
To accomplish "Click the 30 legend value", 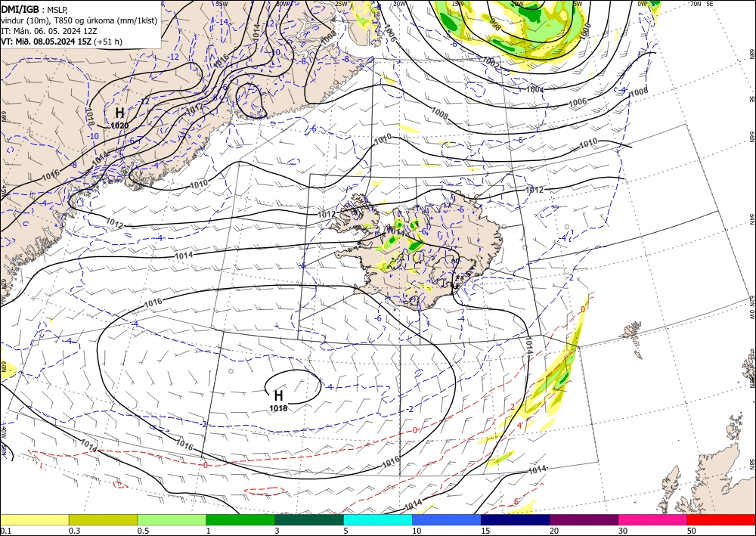I will pyautogui.click(x=623, y=531).
